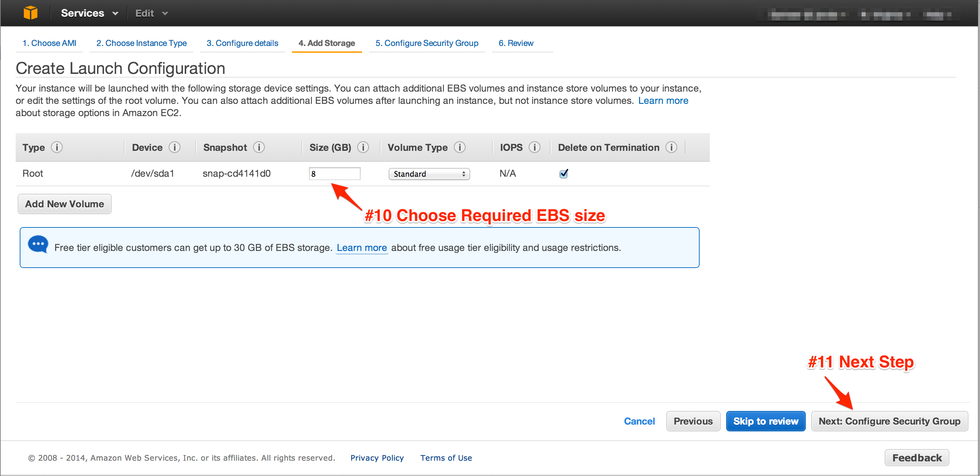Open info icon next to Type

(x=57, y=147)
